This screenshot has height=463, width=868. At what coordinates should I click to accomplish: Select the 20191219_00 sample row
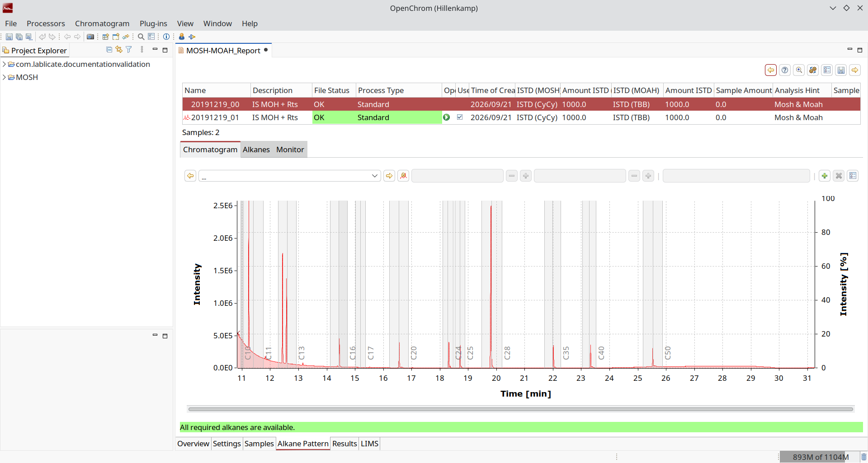coord(521,104)
